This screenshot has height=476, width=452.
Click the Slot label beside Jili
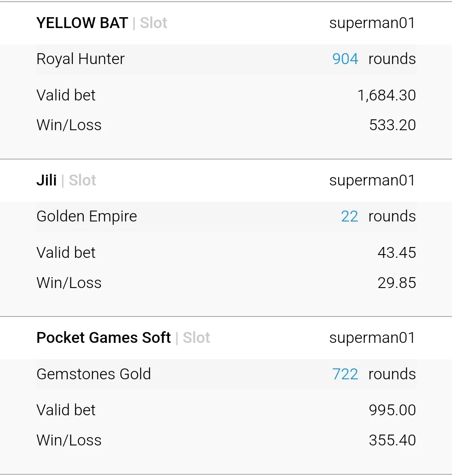(82, 180)
